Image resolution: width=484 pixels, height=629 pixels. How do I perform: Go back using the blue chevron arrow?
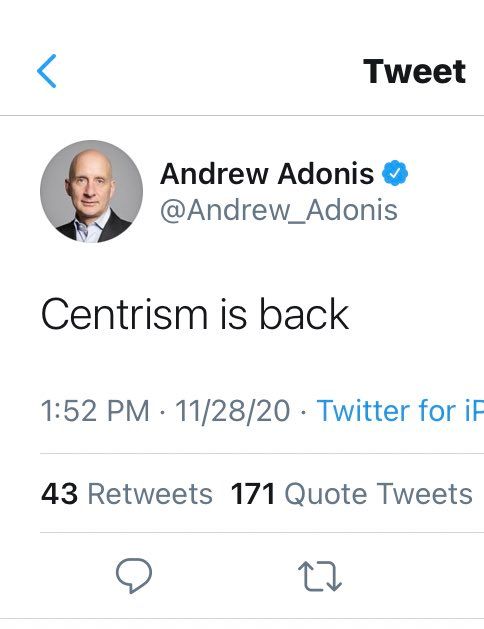tap(47, 71)
